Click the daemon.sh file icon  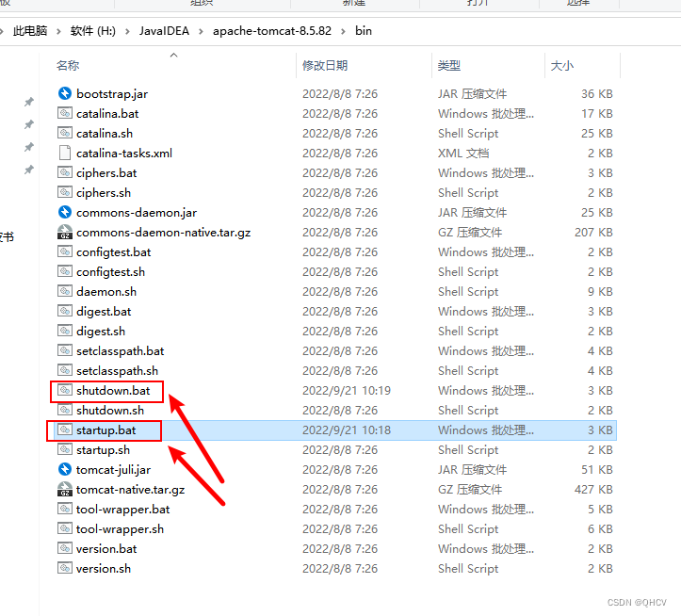tap(65, 291)
